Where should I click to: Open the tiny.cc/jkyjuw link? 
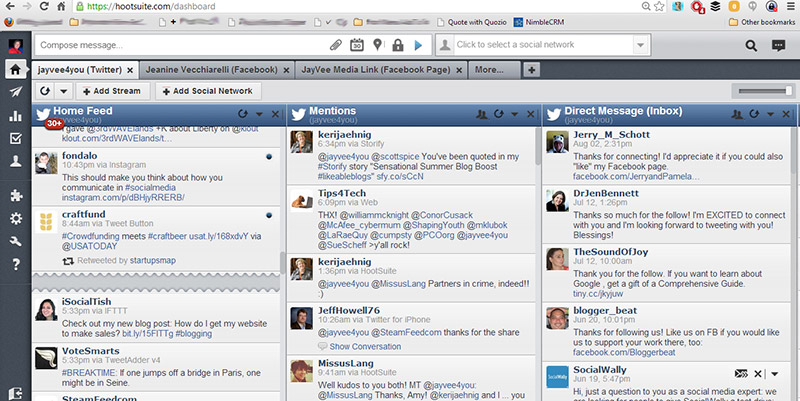coord(597,294)
